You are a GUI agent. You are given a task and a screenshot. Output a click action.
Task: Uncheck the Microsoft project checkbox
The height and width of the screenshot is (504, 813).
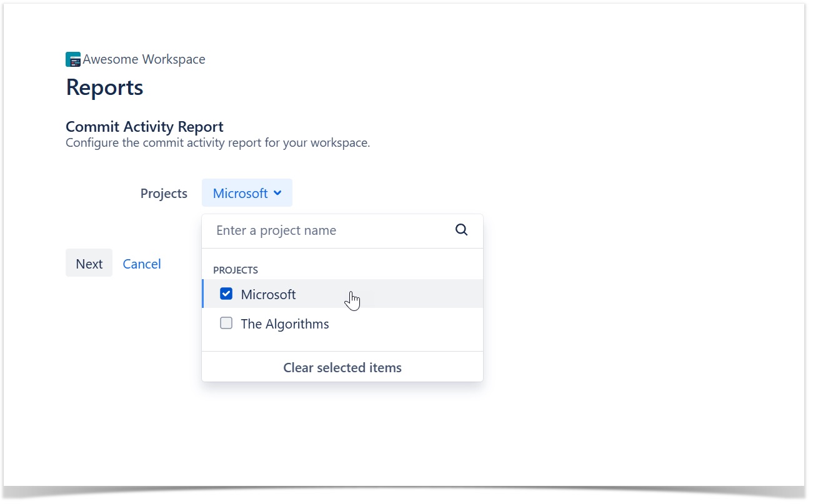point(226,294)
